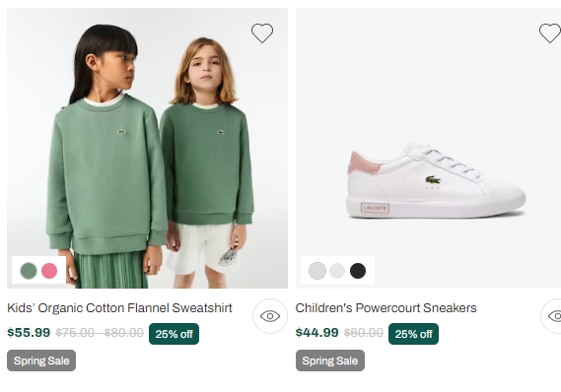Click heart icon on Powercourt Sneakers
Screen dimensions: 561x392
[x=550, y=33]
